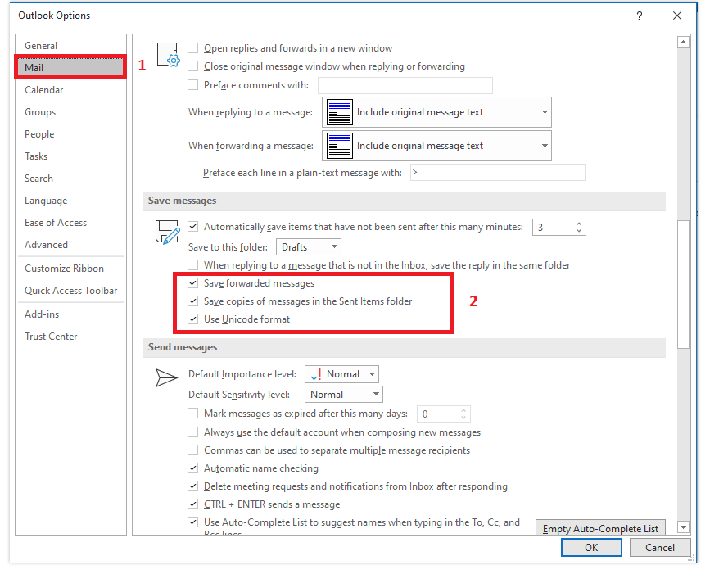The image size is (728, 574).
Task: Click Empty Auto-Complete List button
Action: point(600,527)
